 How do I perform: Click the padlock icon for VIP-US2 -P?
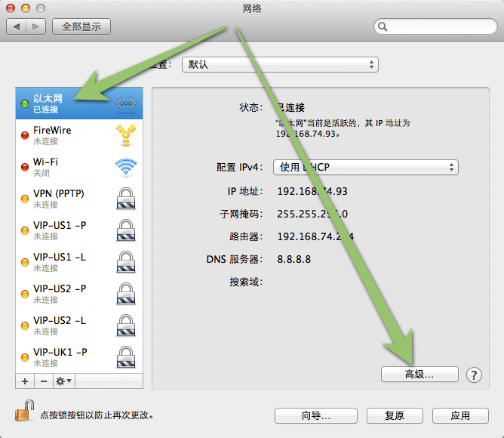click(x=126, y=294)
